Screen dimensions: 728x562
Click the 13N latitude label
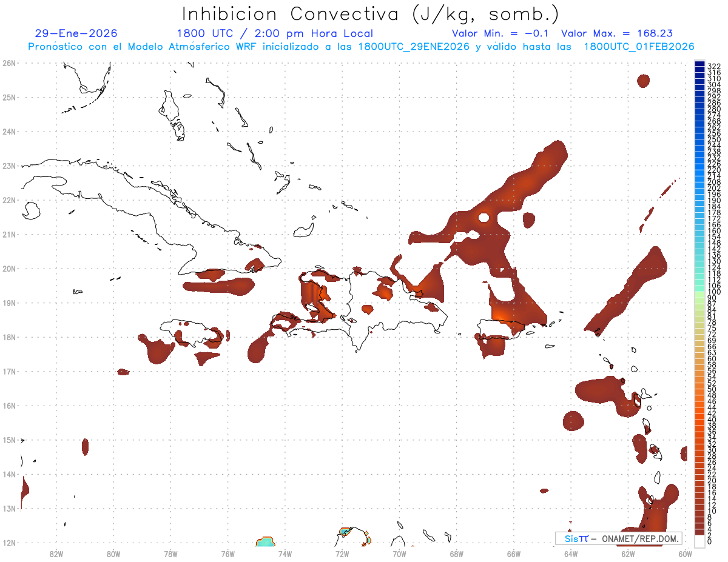pyautogui.click(x=9, y=508)
